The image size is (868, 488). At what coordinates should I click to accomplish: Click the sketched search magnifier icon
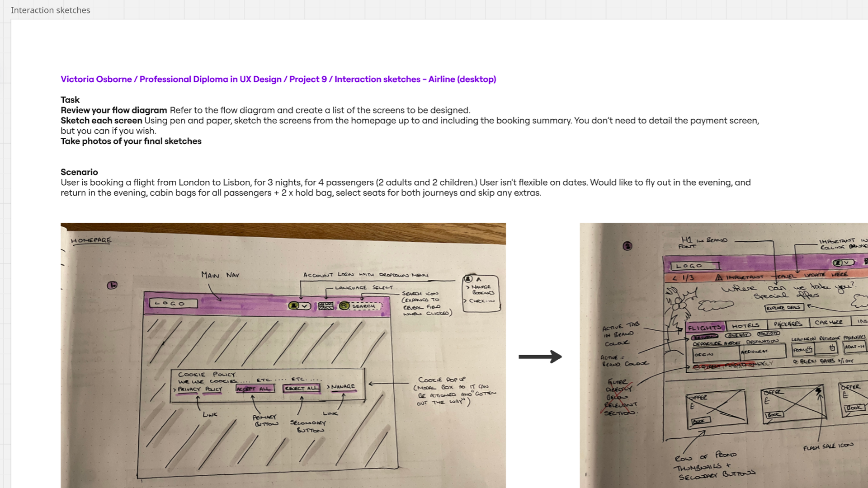[344, 306]
